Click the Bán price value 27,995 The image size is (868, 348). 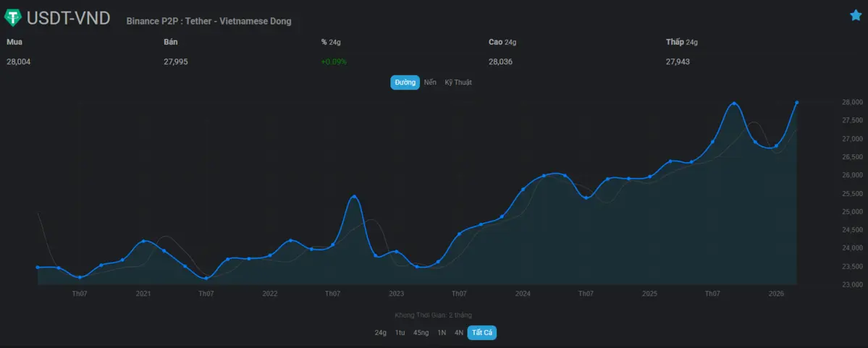point(176,61)
